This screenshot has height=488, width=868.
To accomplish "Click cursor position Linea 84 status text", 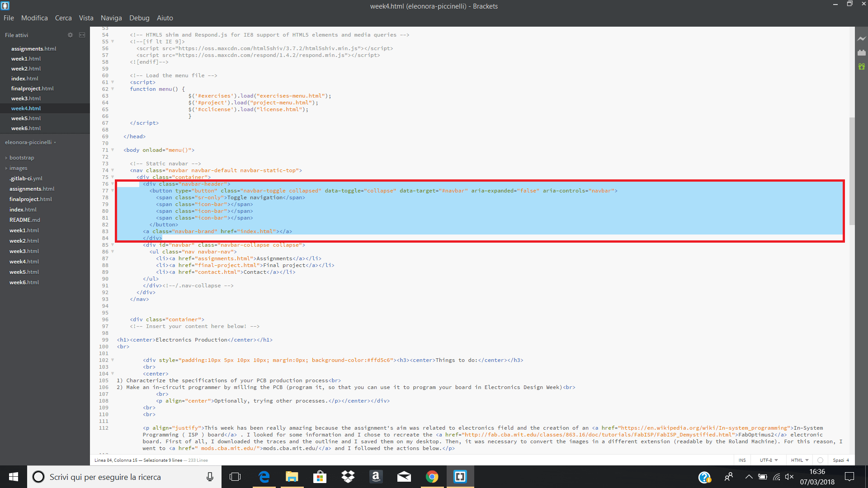I will tap(116, 460).
